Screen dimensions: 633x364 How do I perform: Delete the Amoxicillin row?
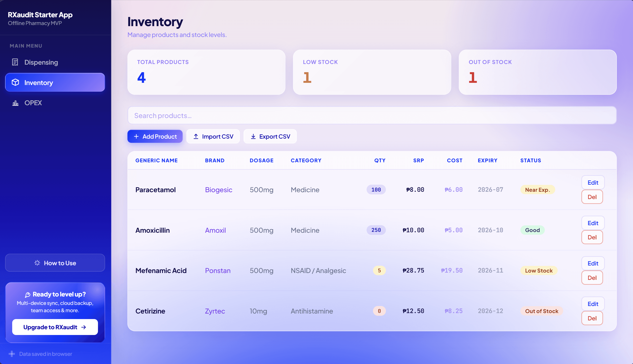(x=592, y=237)
